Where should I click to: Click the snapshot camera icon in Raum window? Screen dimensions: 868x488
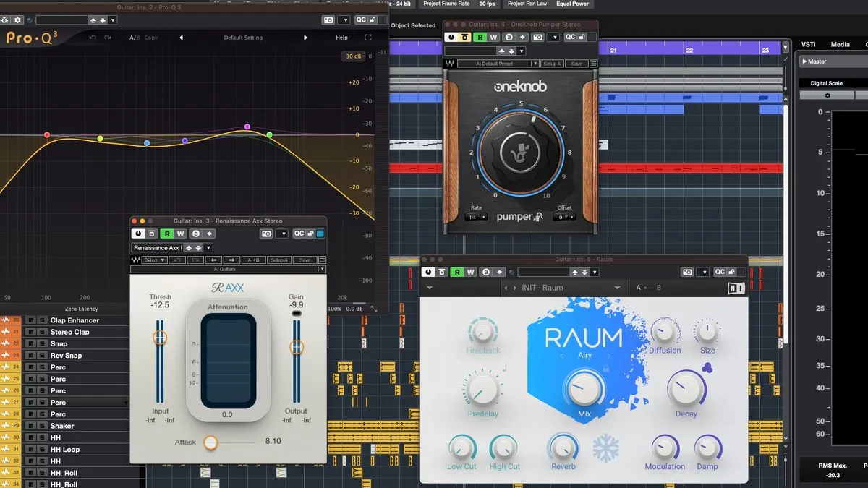pyautogui.click(x=687, y=272)
